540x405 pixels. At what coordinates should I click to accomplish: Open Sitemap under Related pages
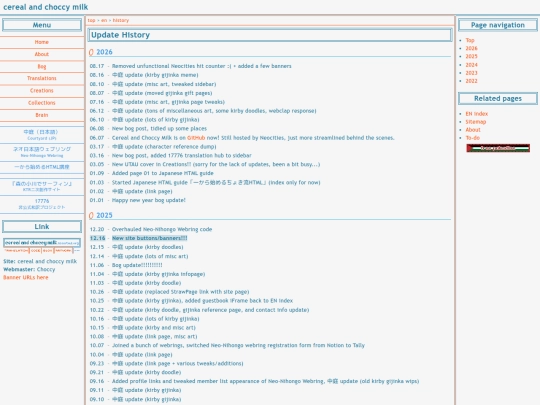[476, 122]
